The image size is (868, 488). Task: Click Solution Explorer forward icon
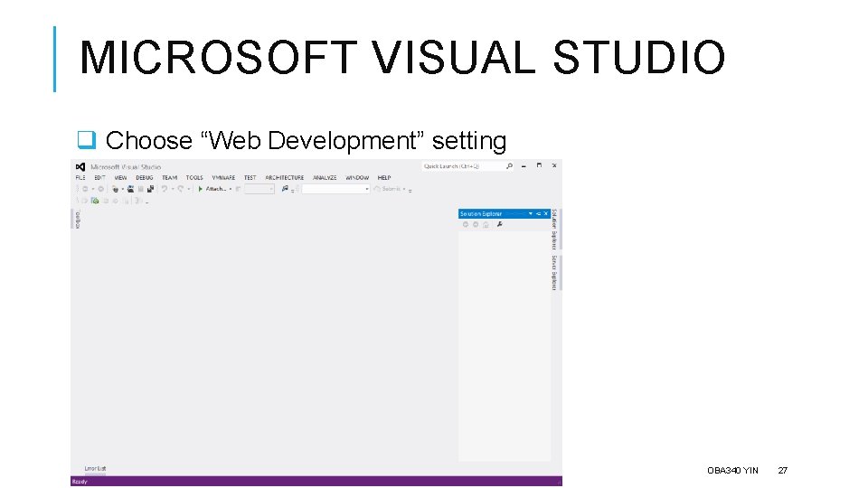tap(476, 225)
